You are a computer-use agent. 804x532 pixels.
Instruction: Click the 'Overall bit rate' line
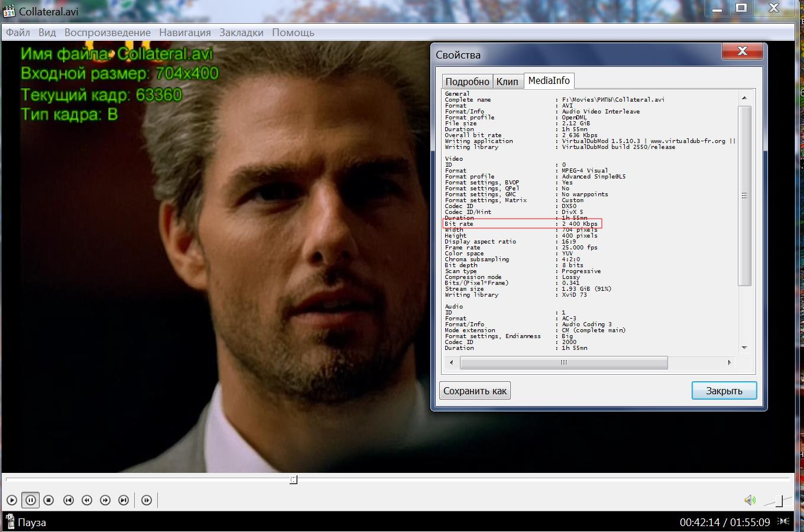click(521, 135)
